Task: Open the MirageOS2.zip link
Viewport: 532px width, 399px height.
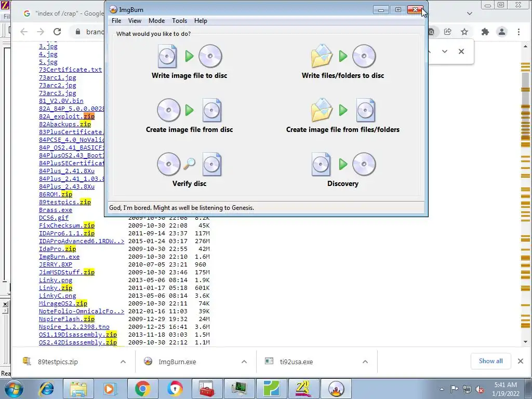Action: [x=63, y=303]
